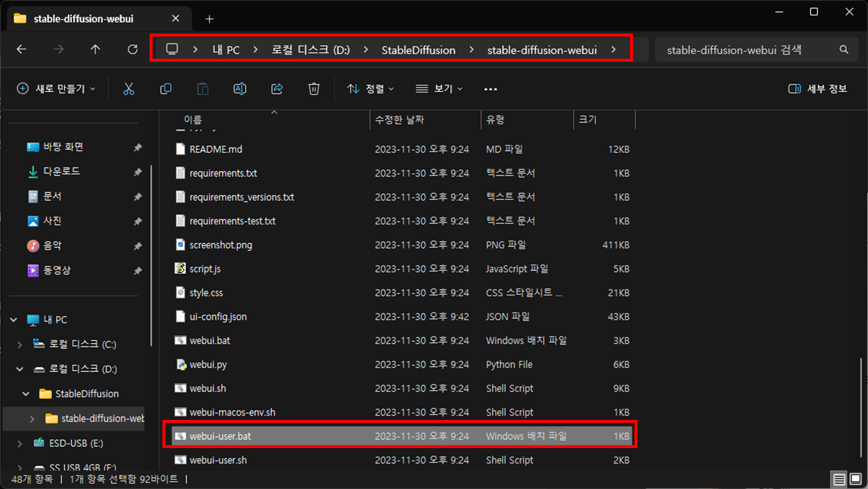
Task: Collapse the StableDiffusion folder node
Action: [26, 394]
